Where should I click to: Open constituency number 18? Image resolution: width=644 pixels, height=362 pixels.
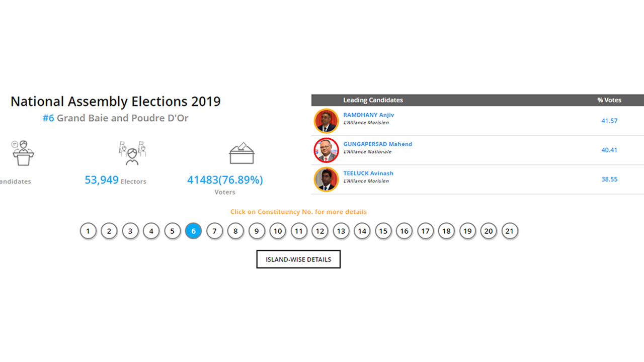click(x=446, y=231)
